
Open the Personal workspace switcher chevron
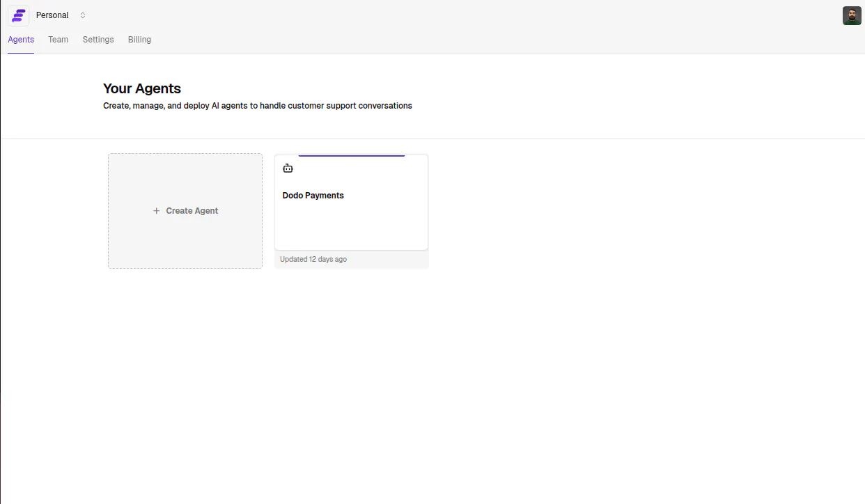83,15
